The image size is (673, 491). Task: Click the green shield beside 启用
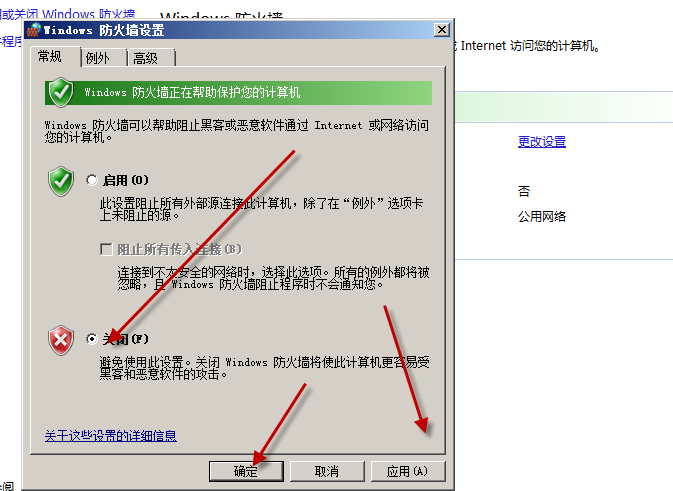[61, 181]
